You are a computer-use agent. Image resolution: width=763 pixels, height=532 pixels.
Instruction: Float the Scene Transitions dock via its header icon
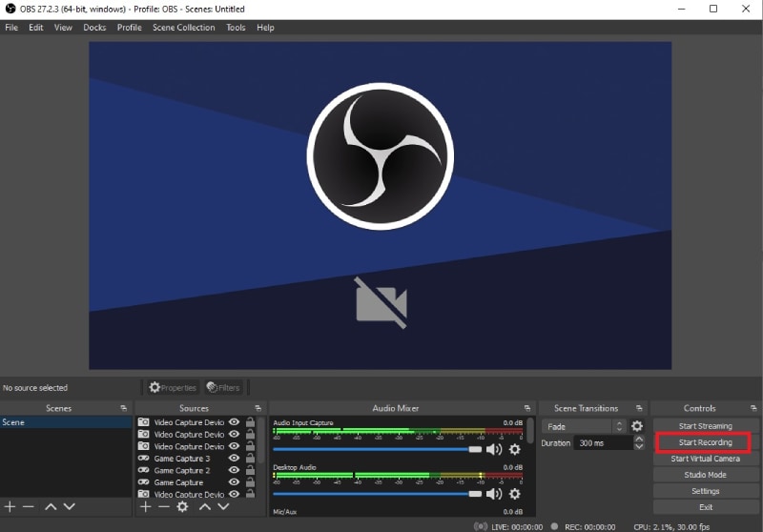(x=639, y=408)
